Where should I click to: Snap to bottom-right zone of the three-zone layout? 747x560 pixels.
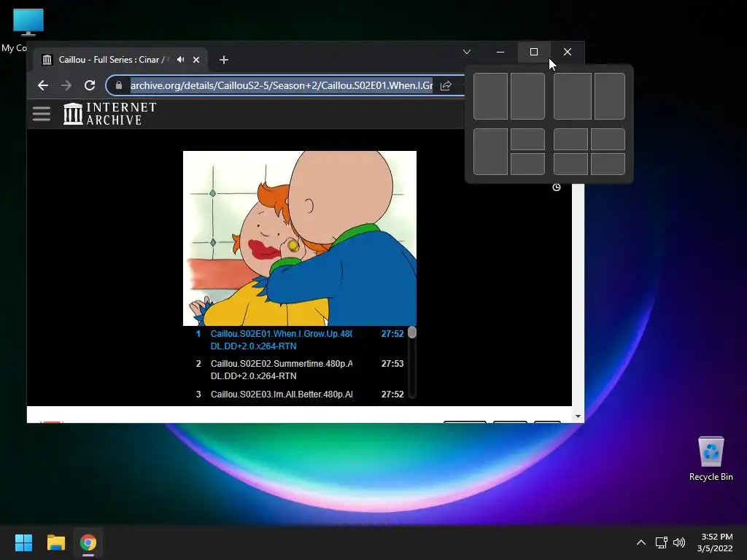(527, 164)
